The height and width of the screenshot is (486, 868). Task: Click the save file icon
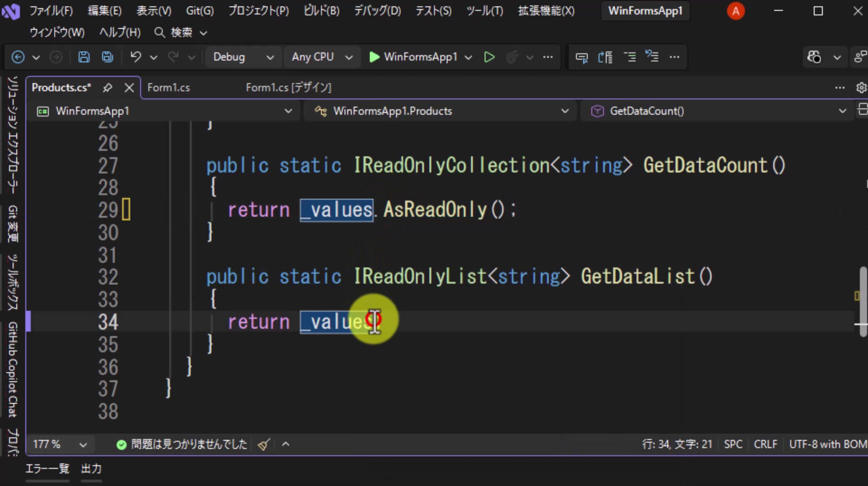click(84, 57)
